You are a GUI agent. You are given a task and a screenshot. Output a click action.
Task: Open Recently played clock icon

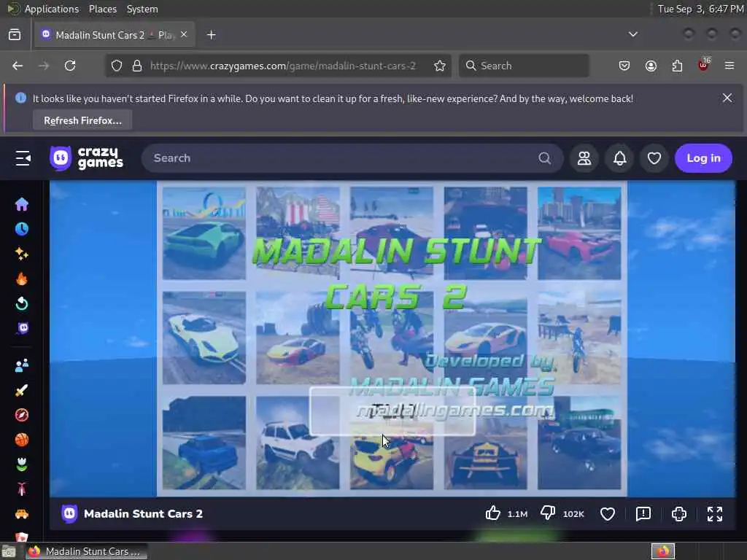[x=21, y=229]
